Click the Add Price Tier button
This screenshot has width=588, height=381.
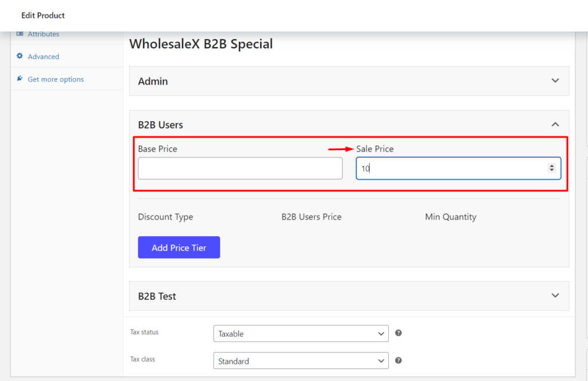[179, 247]
